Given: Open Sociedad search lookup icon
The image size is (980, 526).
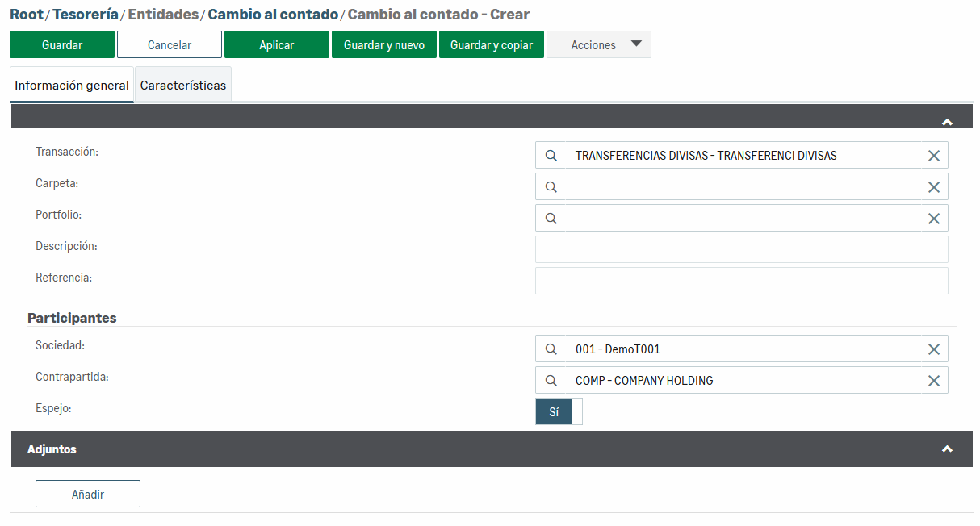Looking at the screenshot, I should point(551,349).
